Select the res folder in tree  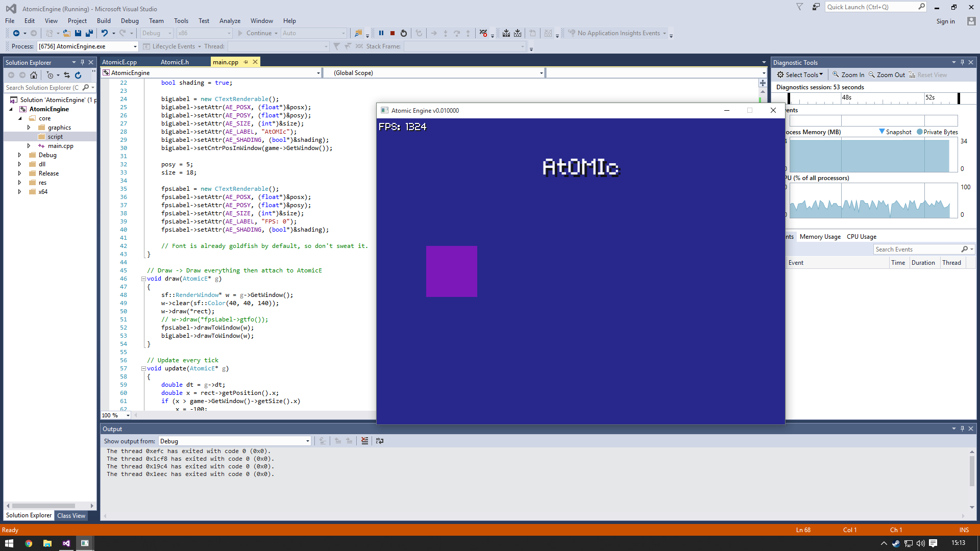(x=42, y=183)
